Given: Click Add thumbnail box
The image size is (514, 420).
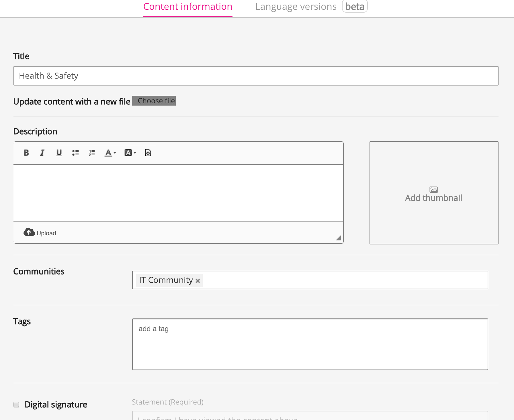Looking at the screenshot, I should [433, 193].
